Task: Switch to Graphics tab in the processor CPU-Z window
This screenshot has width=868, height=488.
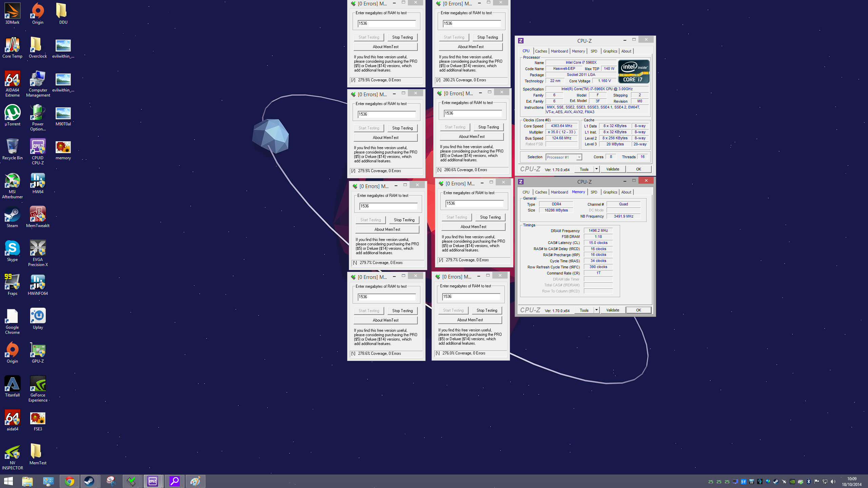Action: [x=610, y=51]
